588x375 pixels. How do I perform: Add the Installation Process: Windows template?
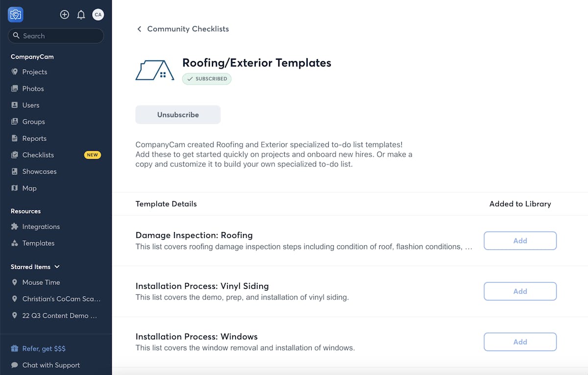tap(520, 342)
